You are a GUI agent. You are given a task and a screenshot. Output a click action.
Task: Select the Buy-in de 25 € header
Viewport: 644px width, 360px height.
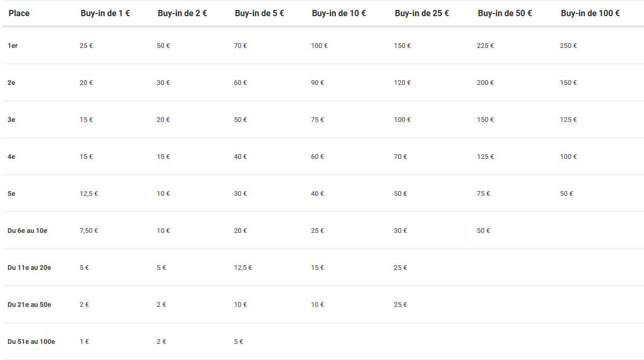click(x=422, y=14)
